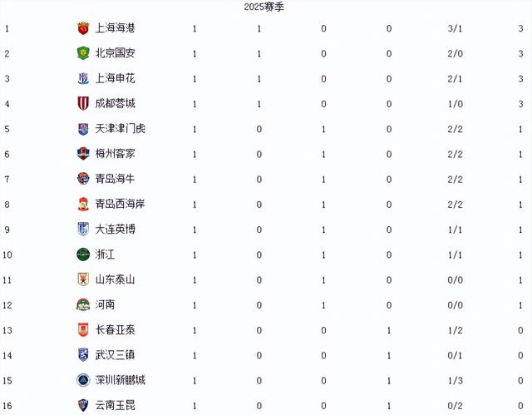Image resolution: width=532 pixels, height=415 pixels.
Task: Click the 成都蓉城 red shield logo
Action: [x=83, y=103]
